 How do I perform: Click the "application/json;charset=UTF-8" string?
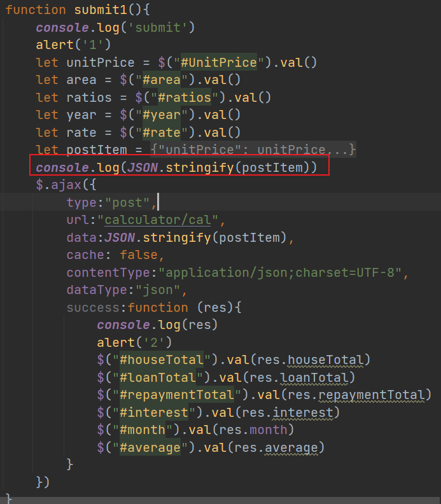click(279, 273)
